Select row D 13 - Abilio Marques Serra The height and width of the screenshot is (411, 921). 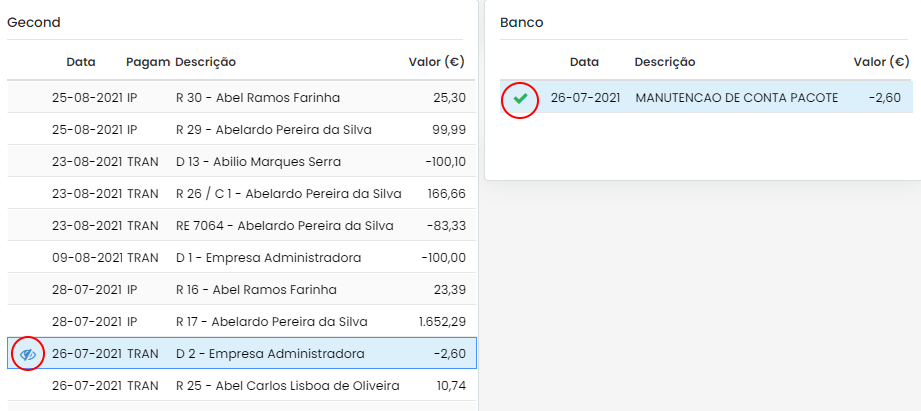[x=242, y=161]
